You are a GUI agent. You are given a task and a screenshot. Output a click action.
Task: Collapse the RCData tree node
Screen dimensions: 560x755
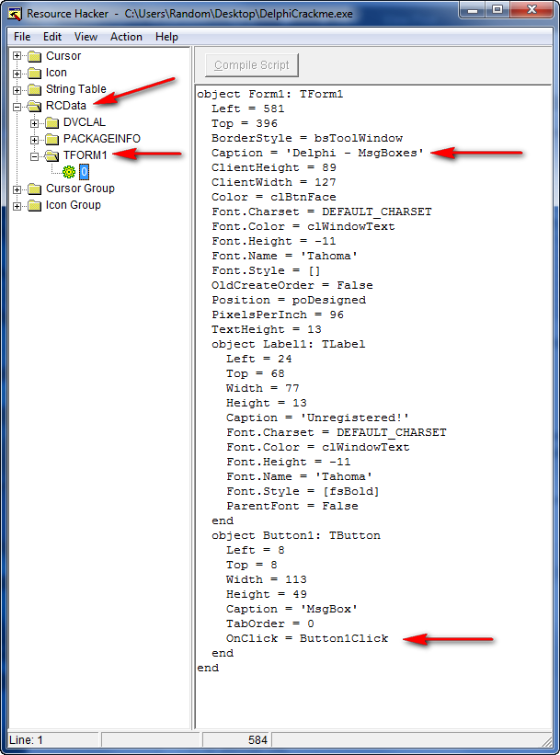coord(17,107)
